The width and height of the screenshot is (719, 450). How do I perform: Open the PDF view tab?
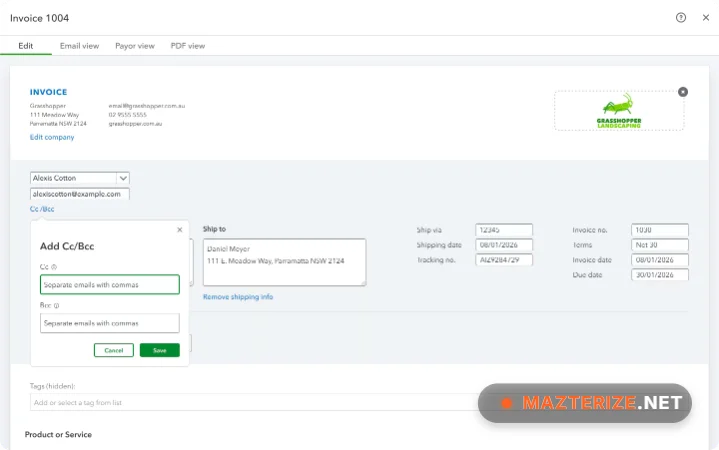[x=188, y=46]
